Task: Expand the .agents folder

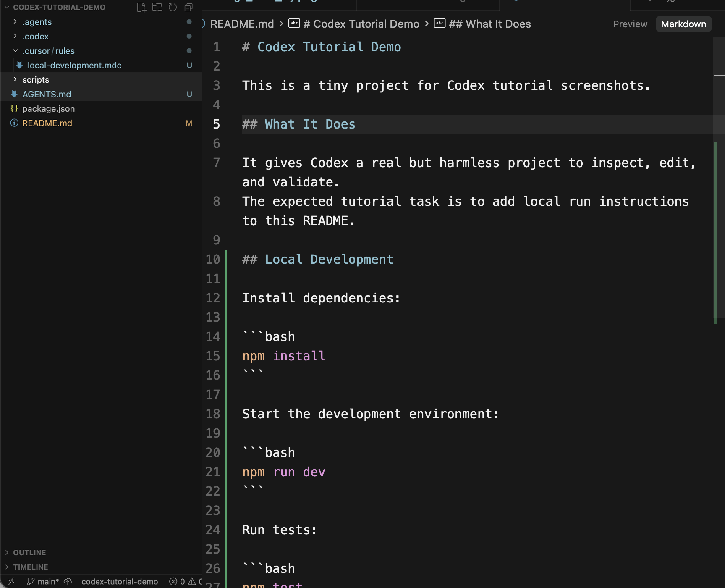Action: tap(15, 21)
